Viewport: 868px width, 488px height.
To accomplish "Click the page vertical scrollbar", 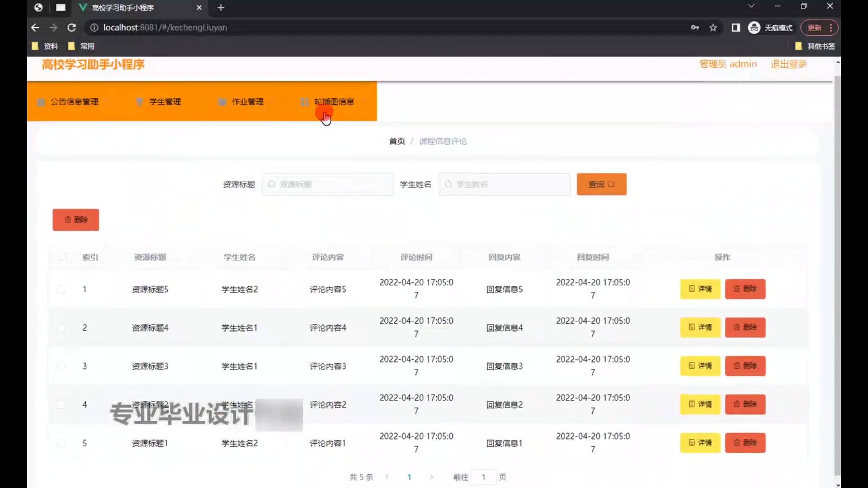I will click(x=837, y=271).
